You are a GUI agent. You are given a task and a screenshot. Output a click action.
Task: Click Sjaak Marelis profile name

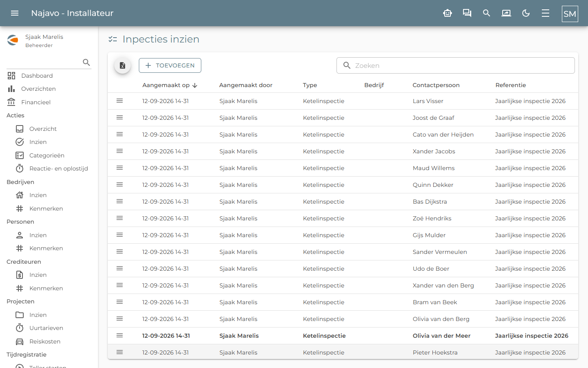[x=44, y=37]
